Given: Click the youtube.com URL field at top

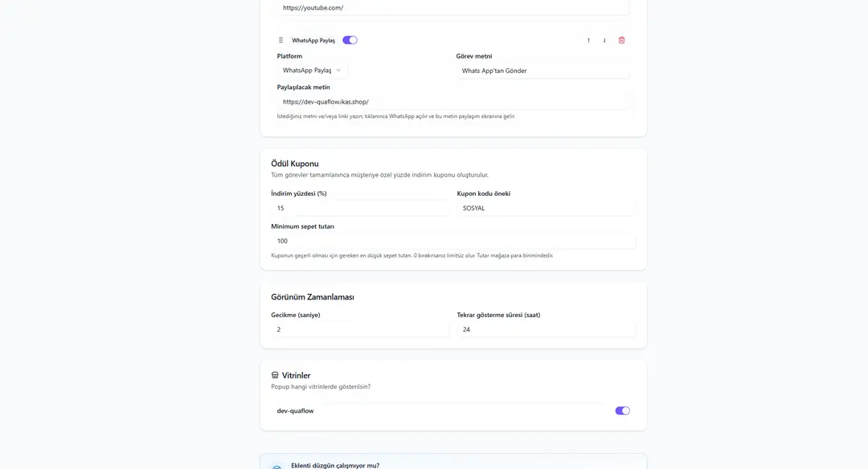Looking at the screenshot, I should [452, 8].
